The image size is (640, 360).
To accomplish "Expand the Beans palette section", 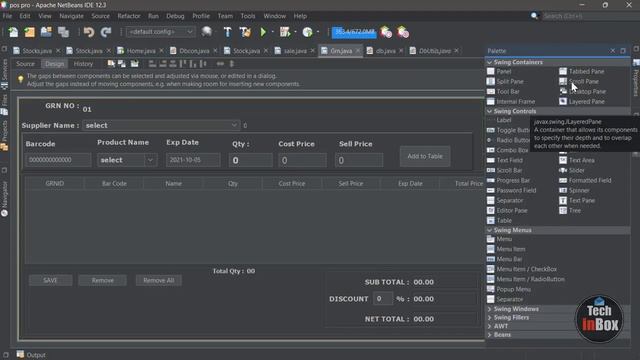I will [489, 335].
